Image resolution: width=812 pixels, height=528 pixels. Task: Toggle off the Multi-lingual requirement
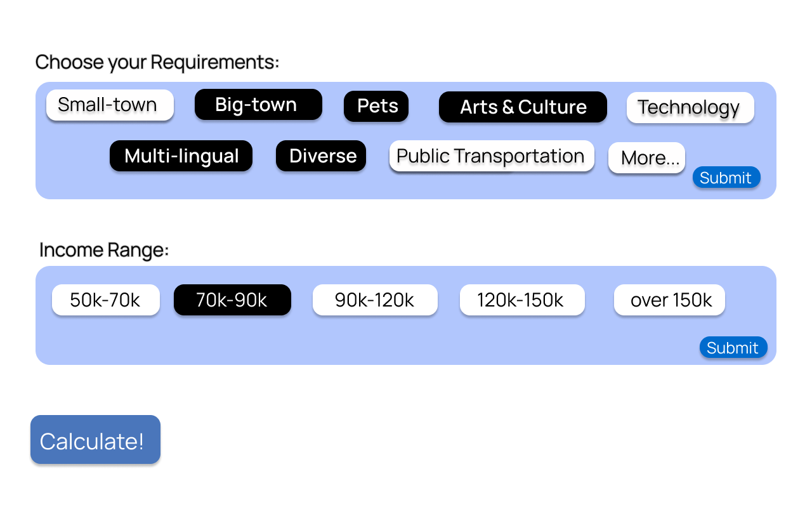(x=181, y=155)
